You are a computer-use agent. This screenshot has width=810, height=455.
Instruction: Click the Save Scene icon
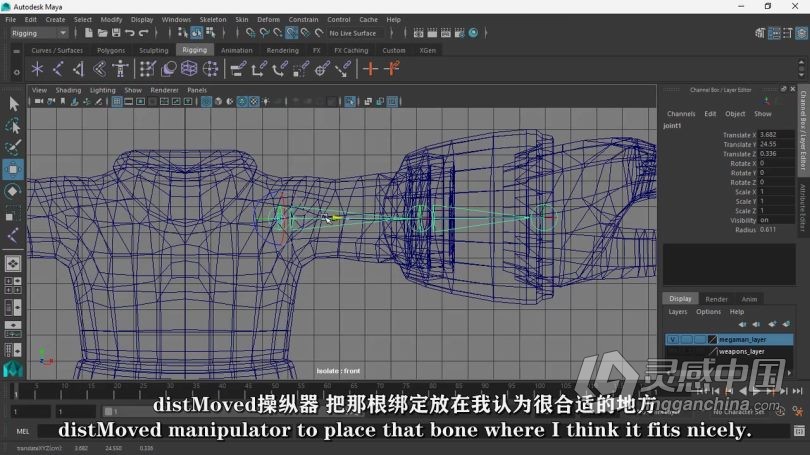pos(116,33)
